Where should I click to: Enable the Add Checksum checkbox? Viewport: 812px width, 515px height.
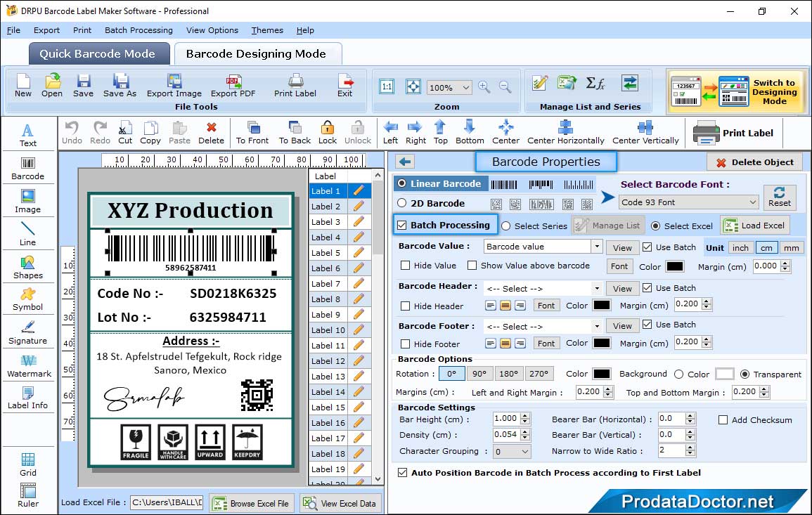coord(723,420)
